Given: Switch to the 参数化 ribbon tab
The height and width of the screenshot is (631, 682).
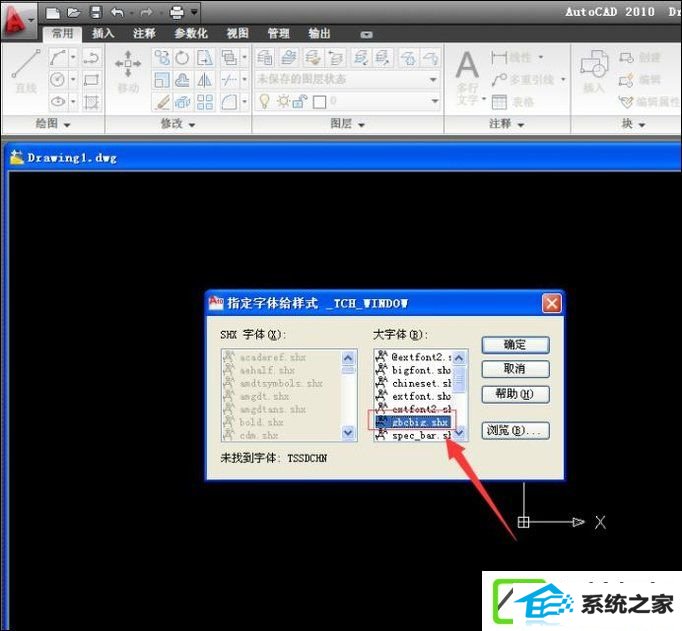Looking at the screenshot, I should click(x=191, y=33).
